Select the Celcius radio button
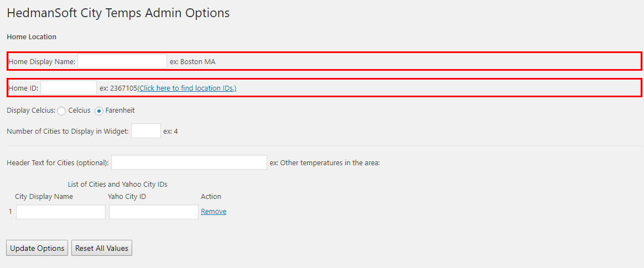Screen dimensions: 644x268 point(61,111)
